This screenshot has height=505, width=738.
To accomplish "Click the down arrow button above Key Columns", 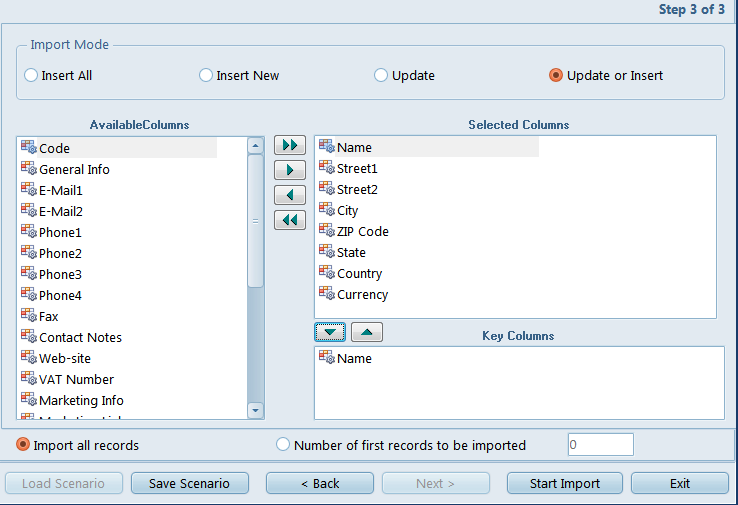I will coord(330,332).
